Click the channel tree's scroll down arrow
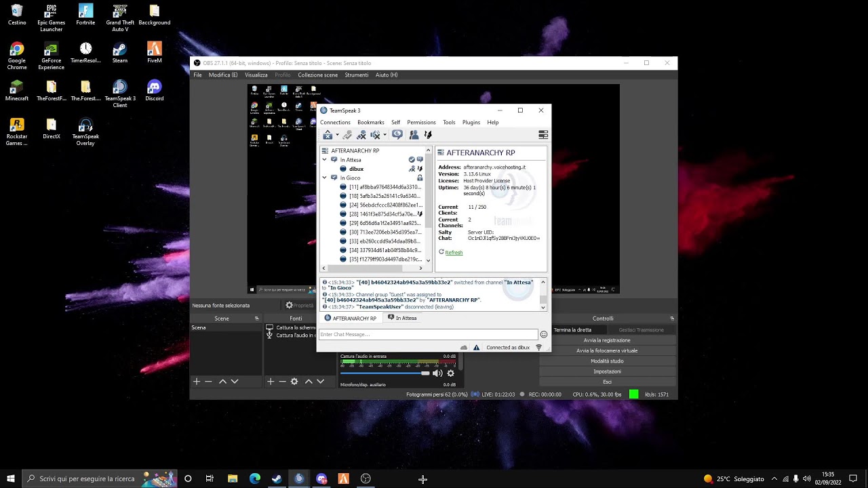The height and width of the screenshot is (488, 868). tap(428, 260)
